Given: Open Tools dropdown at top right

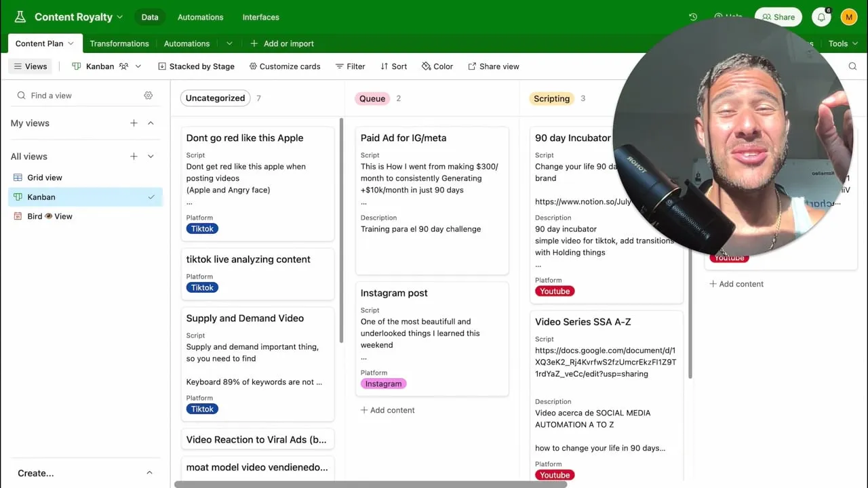Looking at the screenshot, I should 843,43.
